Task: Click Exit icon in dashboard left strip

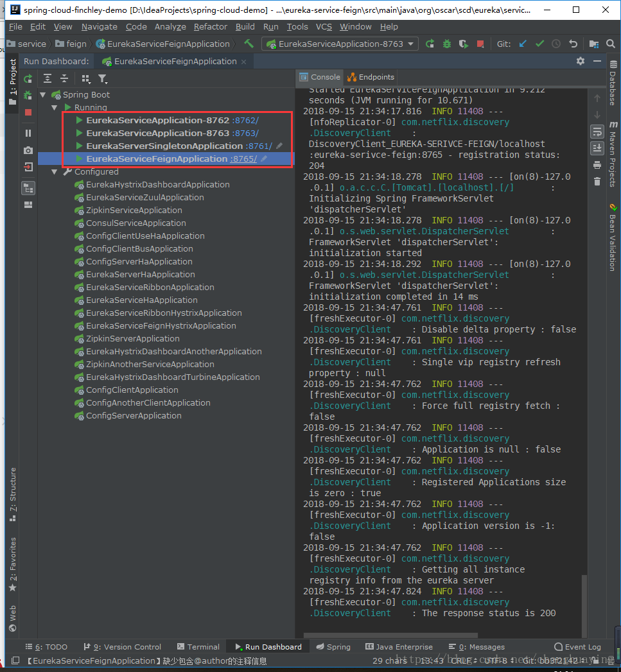Action: (x=28, y=167)
